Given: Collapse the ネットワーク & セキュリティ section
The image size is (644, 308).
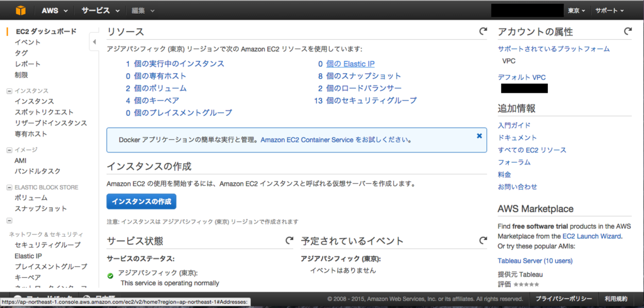Looking at the screenshot, I should click(9, 221).
